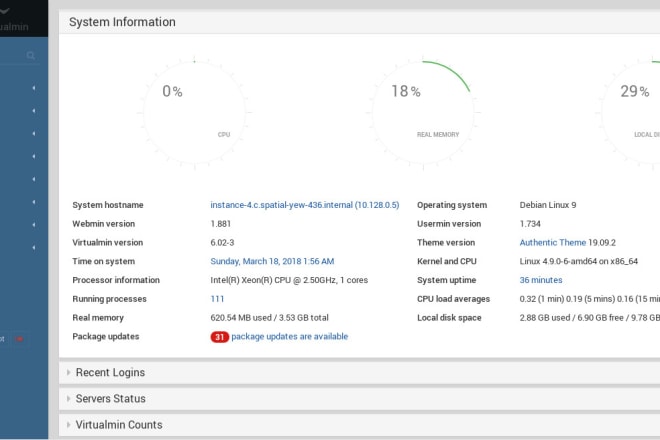
Task: Expand the Virtualmin Counts panel
Action: [359, 425]
